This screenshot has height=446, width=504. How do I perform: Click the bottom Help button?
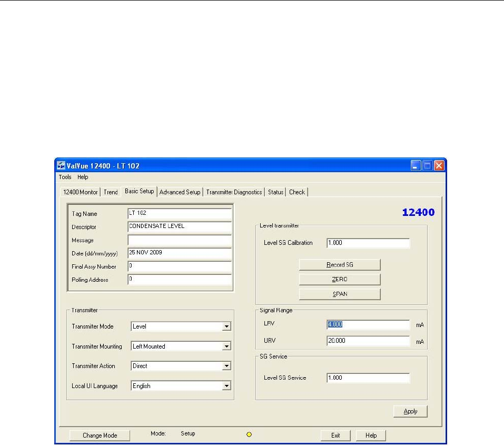(x=371, y=435)
